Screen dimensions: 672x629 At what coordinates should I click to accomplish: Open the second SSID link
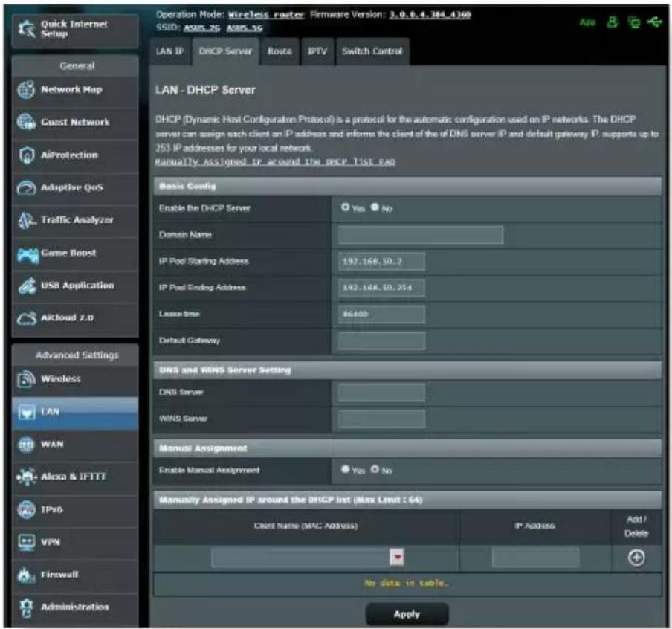click(x=245, y=28)
